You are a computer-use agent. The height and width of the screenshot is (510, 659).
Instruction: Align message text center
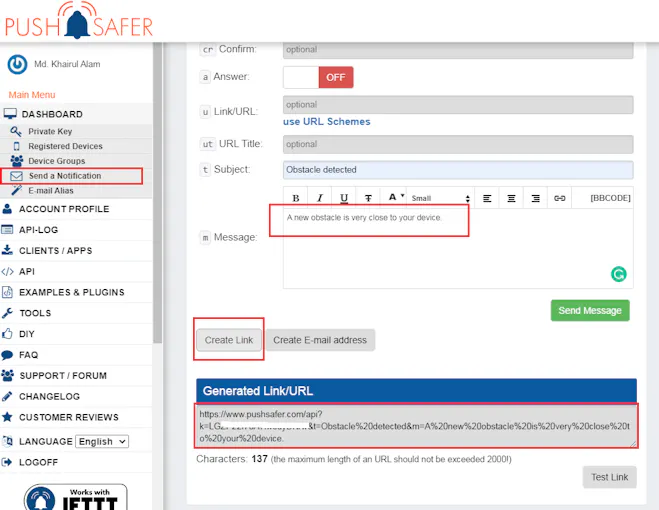tap(511, 198)
